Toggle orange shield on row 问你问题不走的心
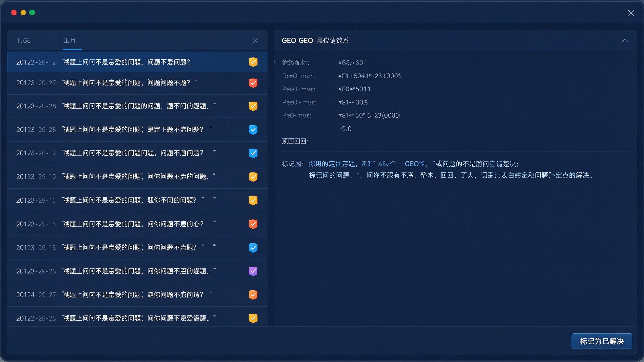The height and width of the screenshot is (362, 644). (x=253, y=224)
